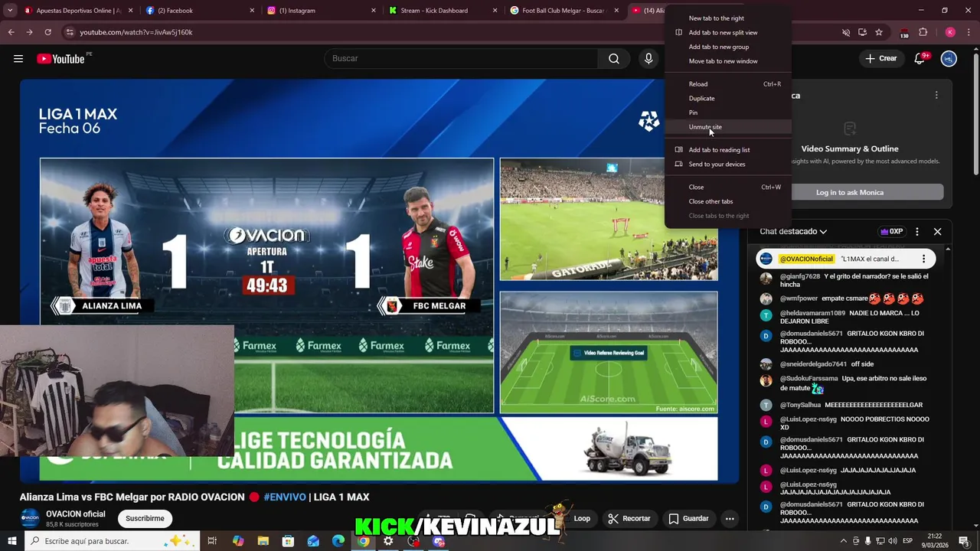Click the YouTube search magnifier button
This screenshot has height=551, width=980.
click(x=614, y=59)
